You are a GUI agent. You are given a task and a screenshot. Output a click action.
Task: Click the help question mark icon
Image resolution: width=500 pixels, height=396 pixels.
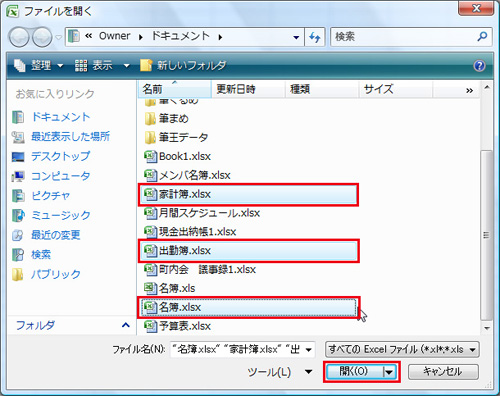[x=479, y=66]
